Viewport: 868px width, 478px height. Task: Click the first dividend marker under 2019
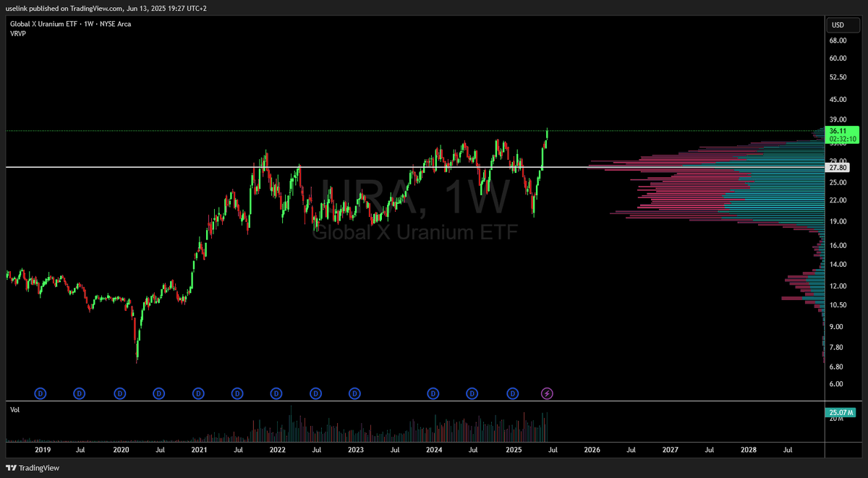[x=40, y=393]
